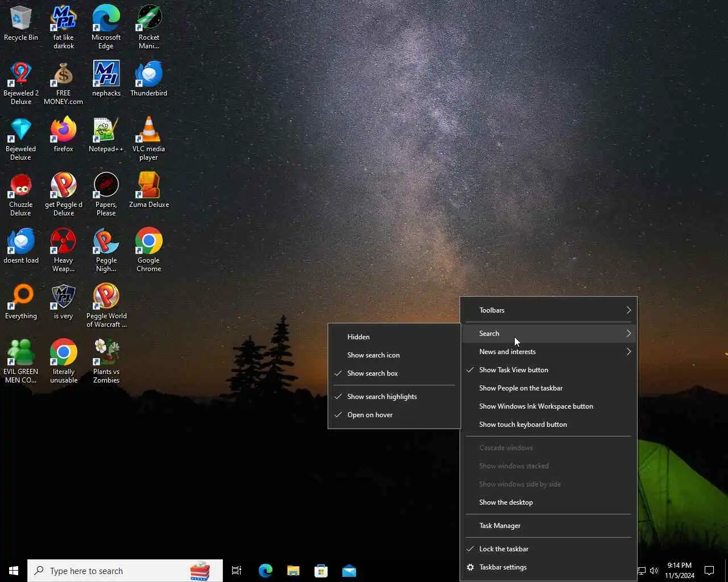Select the Thunderbird desktop icon
The width and height of the screenshot is (728, 582).
point(149,79)
